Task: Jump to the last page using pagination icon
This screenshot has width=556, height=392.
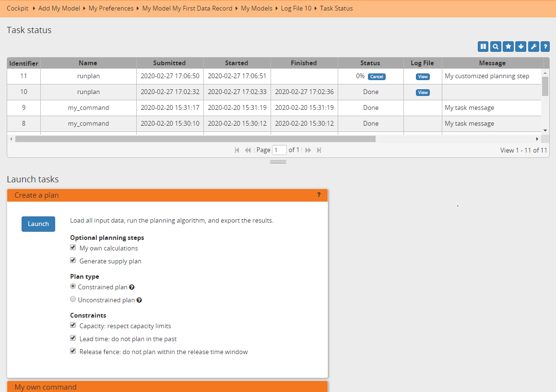Action: [319, 150]
